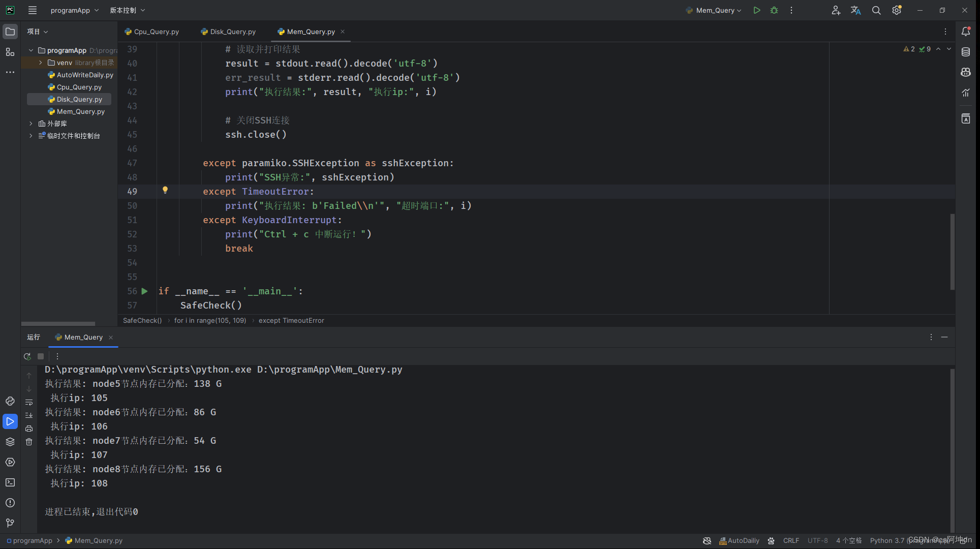
Task: Close the Mem_Query.py editor tab
Action: pyautogui.click(x=343, y=32)
